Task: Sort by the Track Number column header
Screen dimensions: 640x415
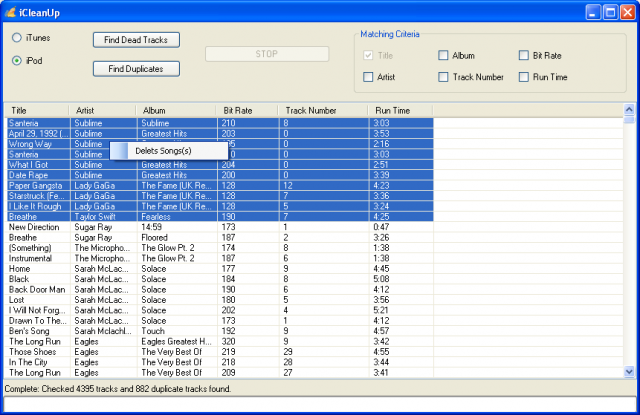Action: (x=323, y=111)
